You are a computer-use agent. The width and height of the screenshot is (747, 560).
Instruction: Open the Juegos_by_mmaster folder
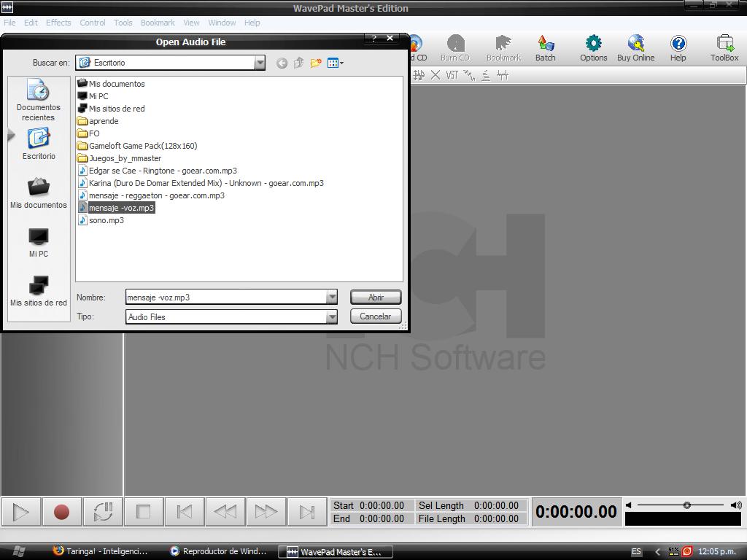120,158
